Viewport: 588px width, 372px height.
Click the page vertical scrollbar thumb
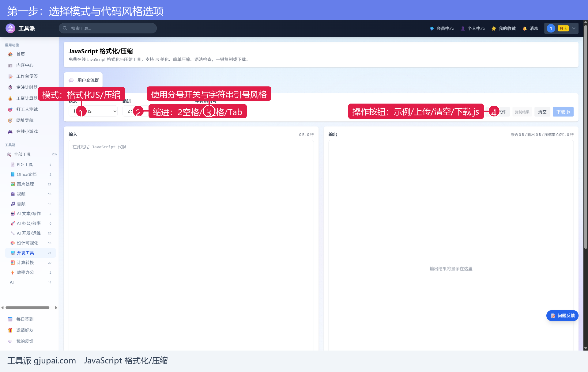coord(586,136)
